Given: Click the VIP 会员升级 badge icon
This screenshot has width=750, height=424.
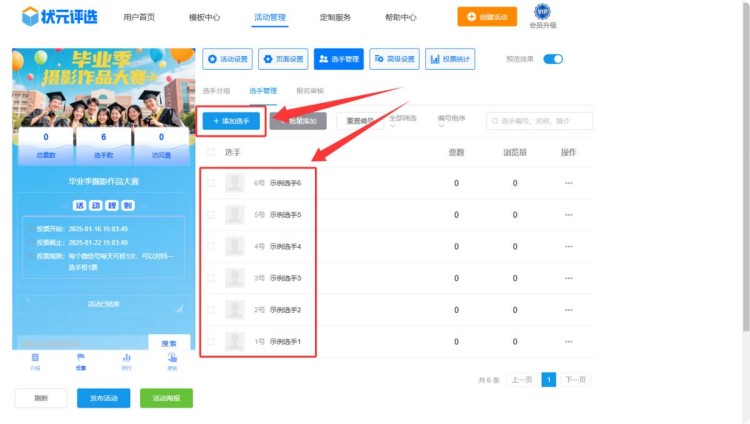Looking at the screenshot, I should coord(542,12).
